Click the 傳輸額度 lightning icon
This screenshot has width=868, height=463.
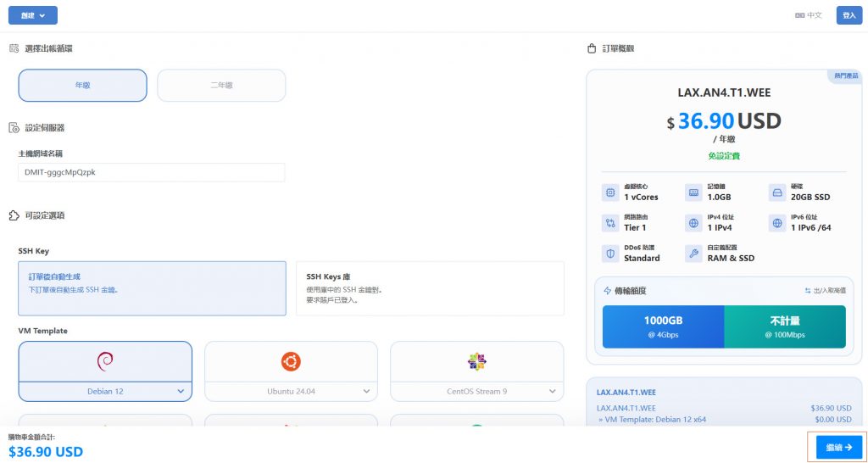click(607, 291)
